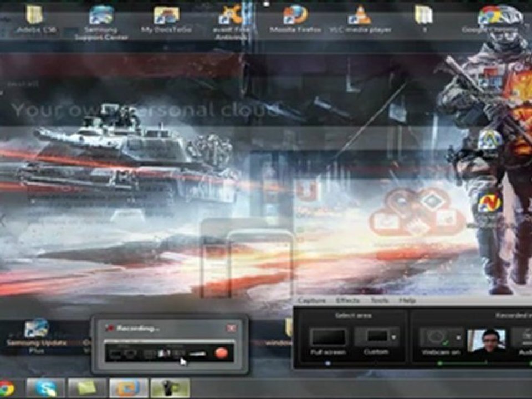
Task: Launch VLC media player shortcut
Action: click(x=360, y=19)
